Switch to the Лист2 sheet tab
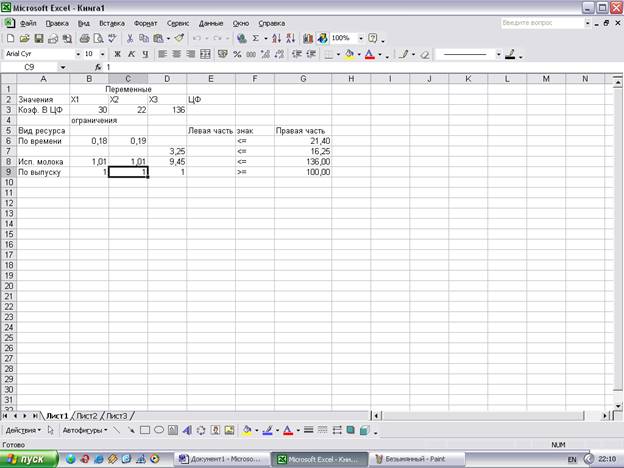 87,415
